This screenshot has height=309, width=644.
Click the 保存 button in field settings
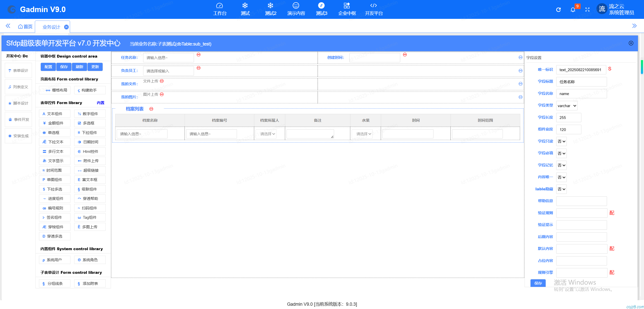pyautogui.click(x=538, y=283)
